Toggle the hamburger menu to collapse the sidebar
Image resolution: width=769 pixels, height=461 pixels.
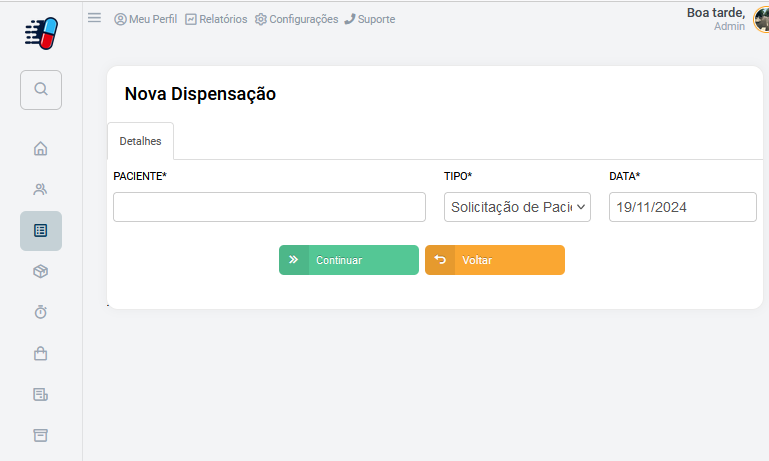point(95,18)
